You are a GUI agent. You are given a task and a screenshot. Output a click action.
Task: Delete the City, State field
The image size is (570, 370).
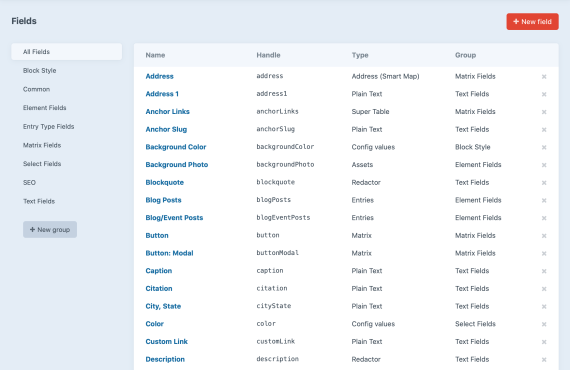coord(544,306)
